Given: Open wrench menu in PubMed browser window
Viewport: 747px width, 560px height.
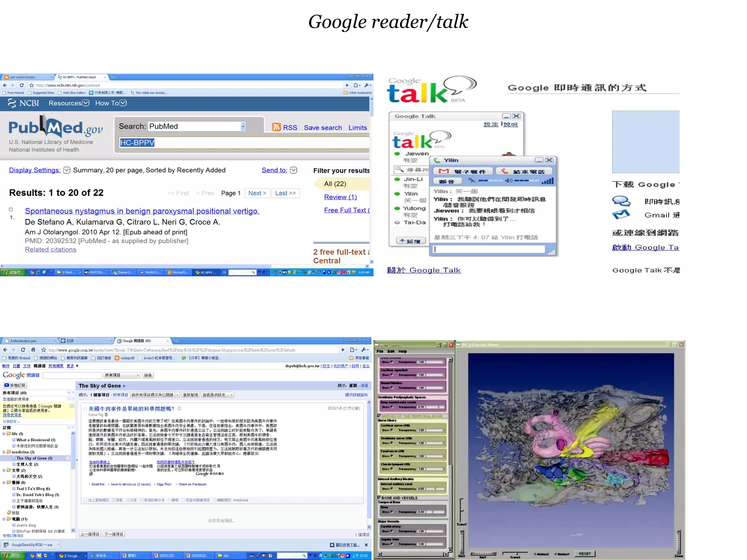Looking at the screenshot, I should click(x=367, y=85).
